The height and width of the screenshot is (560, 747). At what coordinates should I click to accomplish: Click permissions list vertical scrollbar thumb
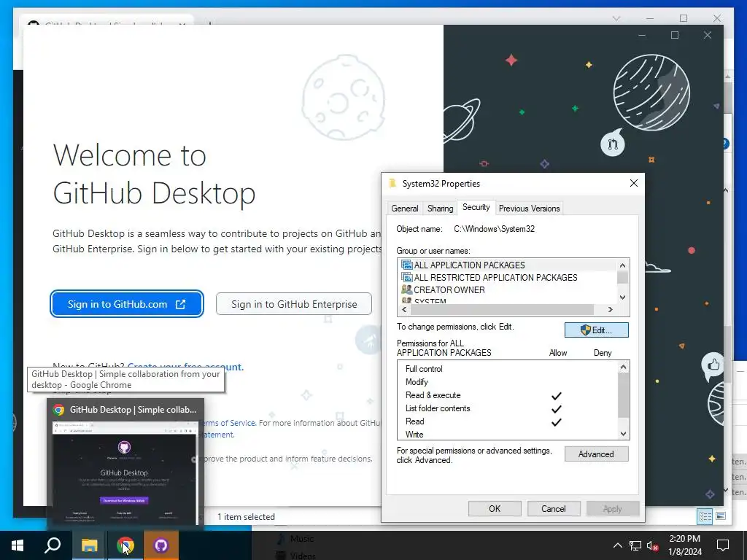coord(623,395)
